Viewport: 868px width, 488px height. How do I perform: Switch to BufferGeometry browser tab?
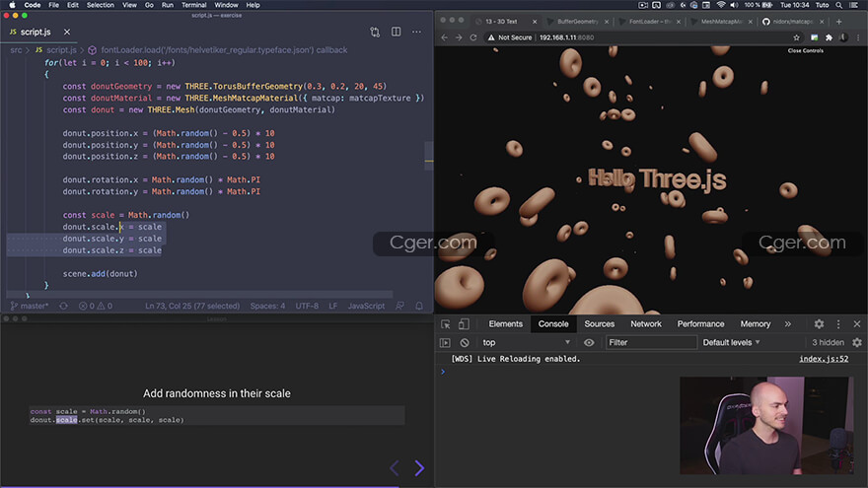(x=577, y=22)
